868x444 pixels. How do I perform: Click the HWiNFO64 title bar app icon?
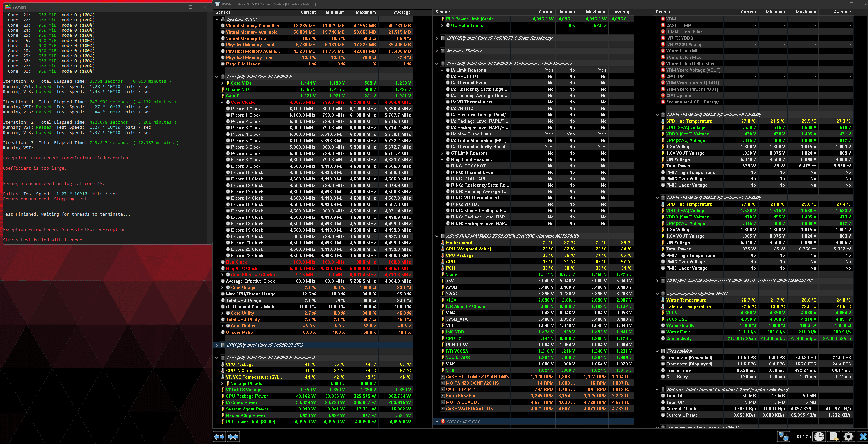click(217, 4)
